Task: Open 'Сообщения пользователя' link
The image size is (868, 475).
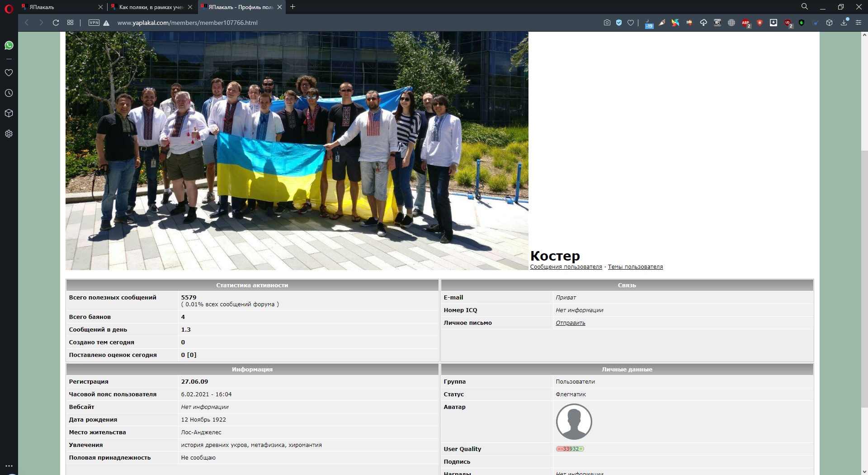Action: coord(566,267)
